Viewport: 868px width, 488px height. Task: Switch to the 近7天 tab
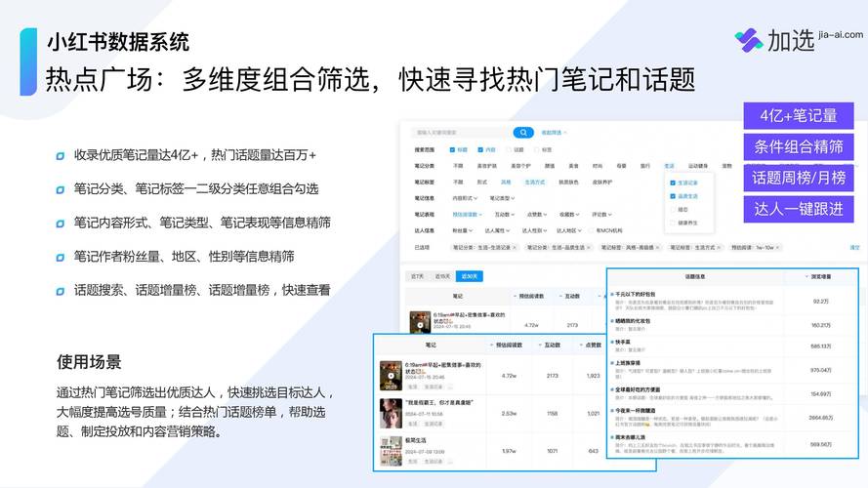[417, 276]
